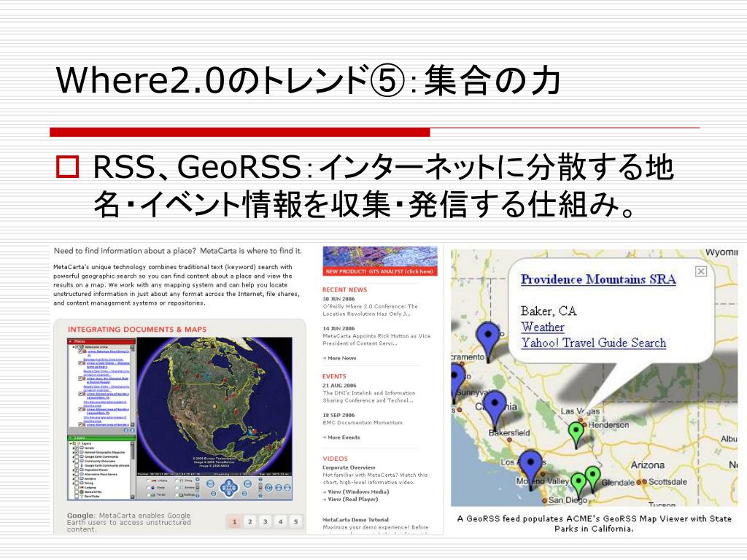Click the Layers panel scrollbar

133,470
